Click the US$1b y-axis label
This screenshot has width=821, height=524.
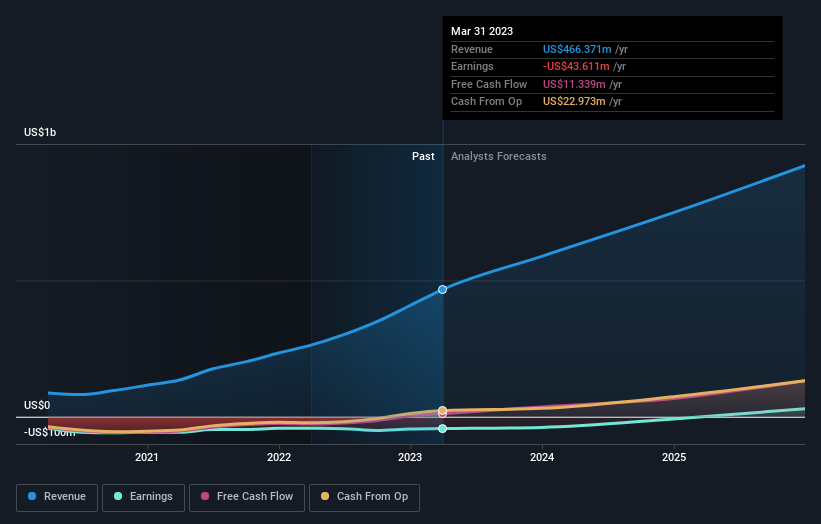click(x=40, y=132)
